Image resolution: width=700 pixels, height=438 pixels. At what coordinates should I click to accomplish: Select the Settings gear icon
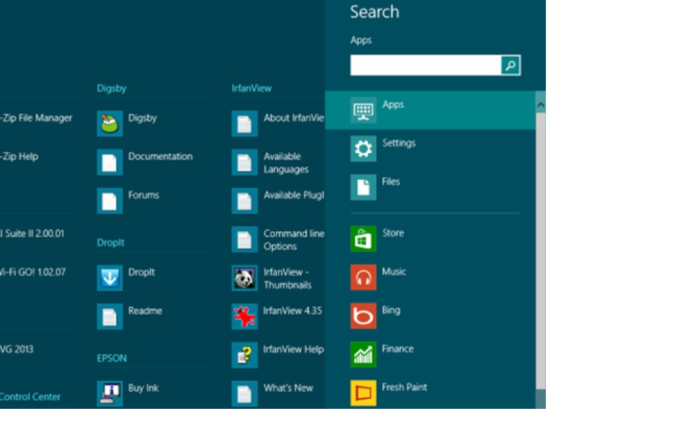363,149
